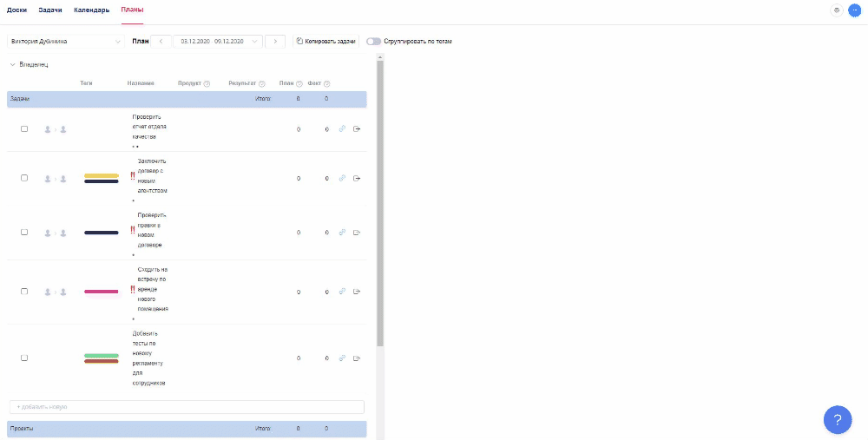The image size is (868, 440).
Task: Click the blue user avatar button
Action: point(854,10)
